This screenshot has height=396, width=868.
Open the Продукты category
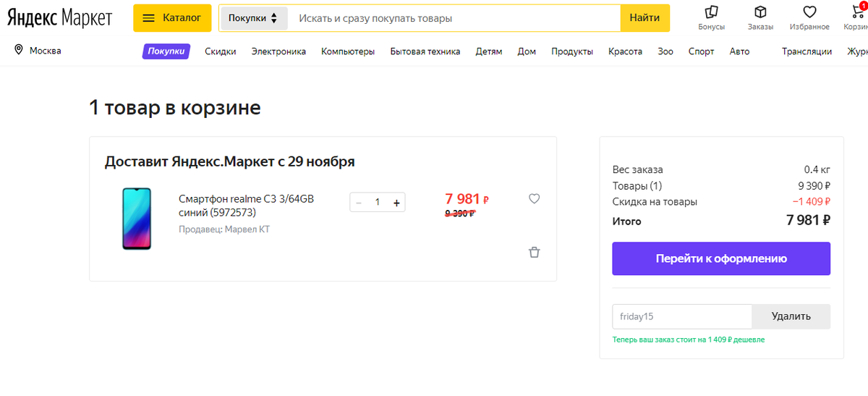572,51
